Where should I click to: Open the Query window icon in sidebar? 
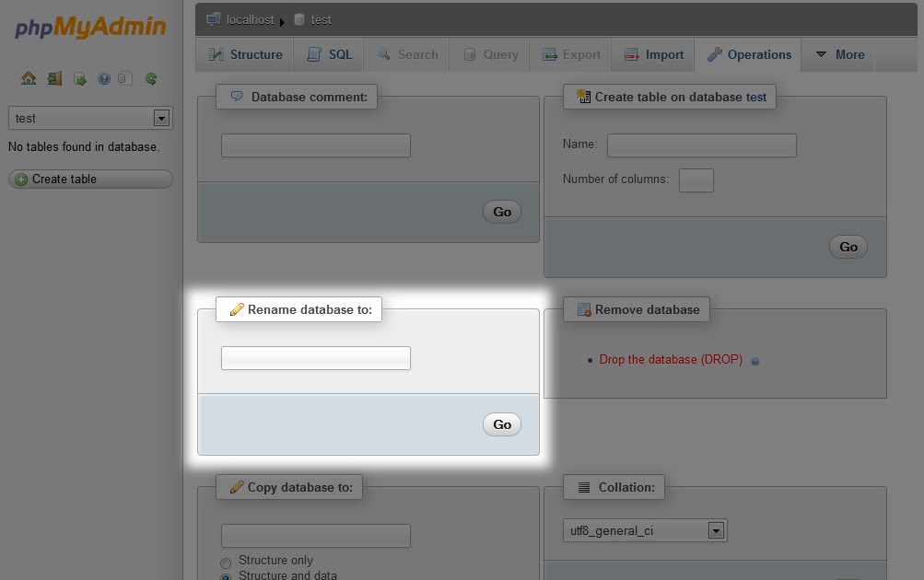(79, 78)
